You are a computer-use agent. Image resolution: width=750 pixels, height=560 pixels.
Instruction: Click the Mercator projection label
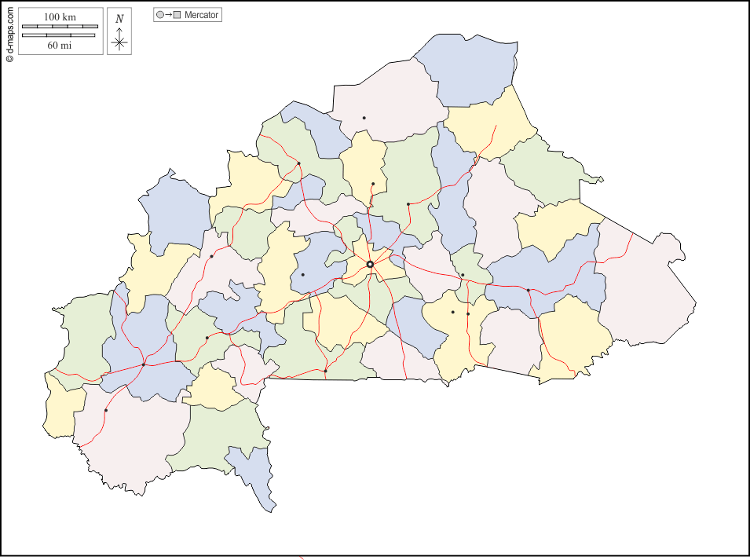[x=202, y=13]
